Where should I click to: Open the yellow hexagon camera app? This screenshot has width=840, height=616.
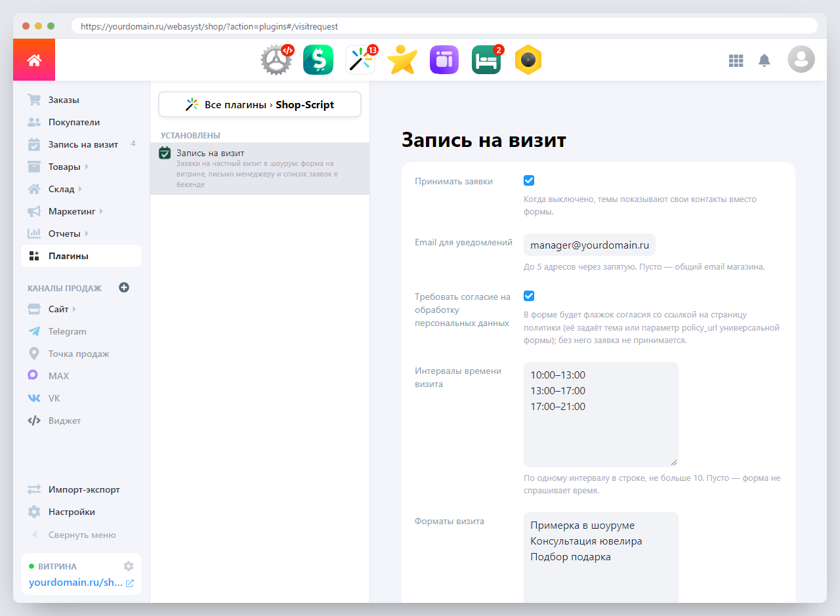pyautogui.click(x=528, y=60)
